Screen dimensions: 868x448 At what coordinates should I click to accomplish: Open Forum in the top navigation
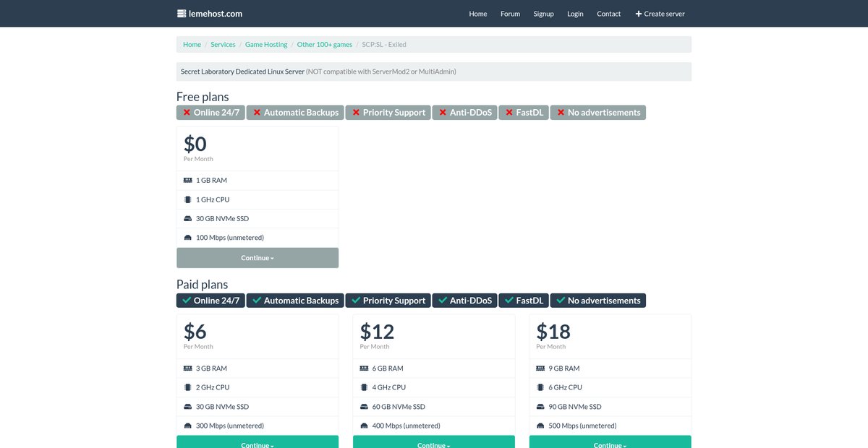pos(510,14)
